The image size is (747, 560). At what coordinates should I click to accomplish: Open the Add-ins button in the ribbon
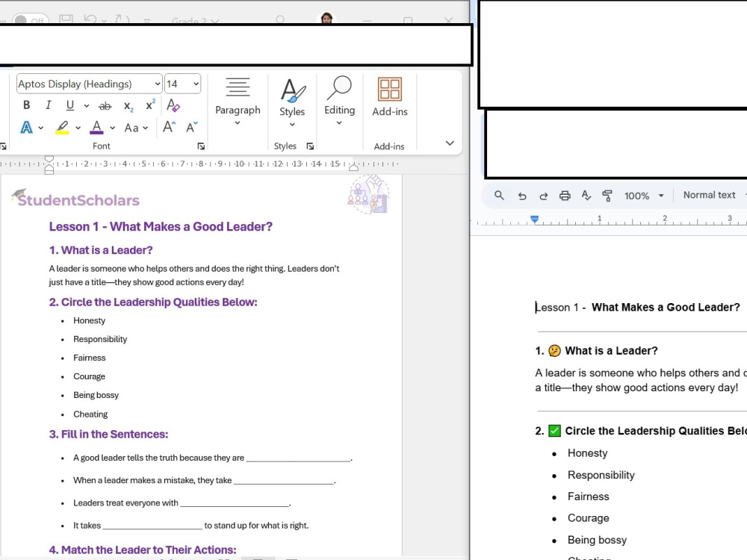click(390, 97)
